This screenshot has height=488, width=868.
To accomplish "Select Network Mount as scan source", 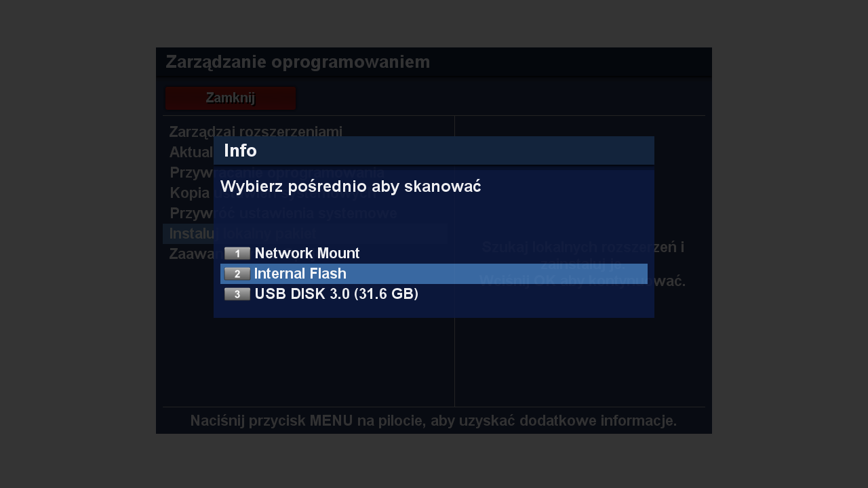I will tap(307, 253).
